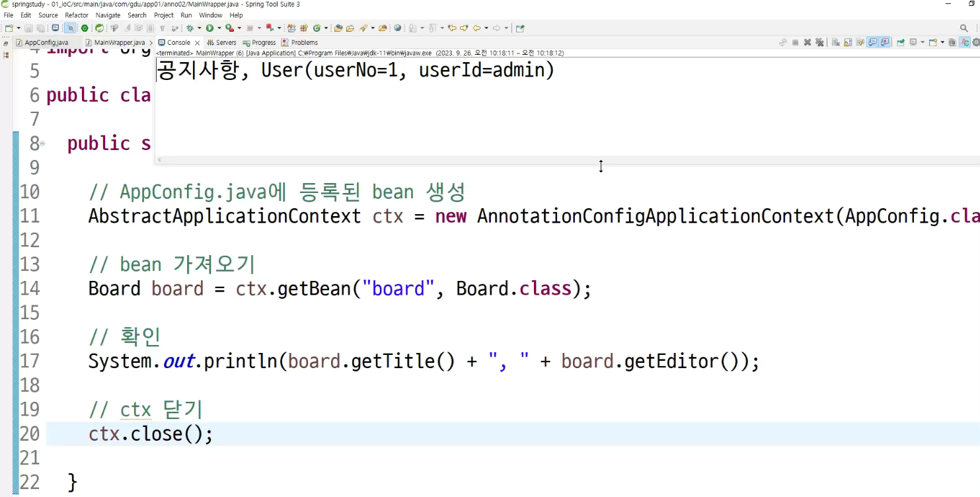This screenshot has width=980, height=497.
Task: Click the Open Perspective icon in toolbar
Action: pyautogui.click(x=519, y=28)
